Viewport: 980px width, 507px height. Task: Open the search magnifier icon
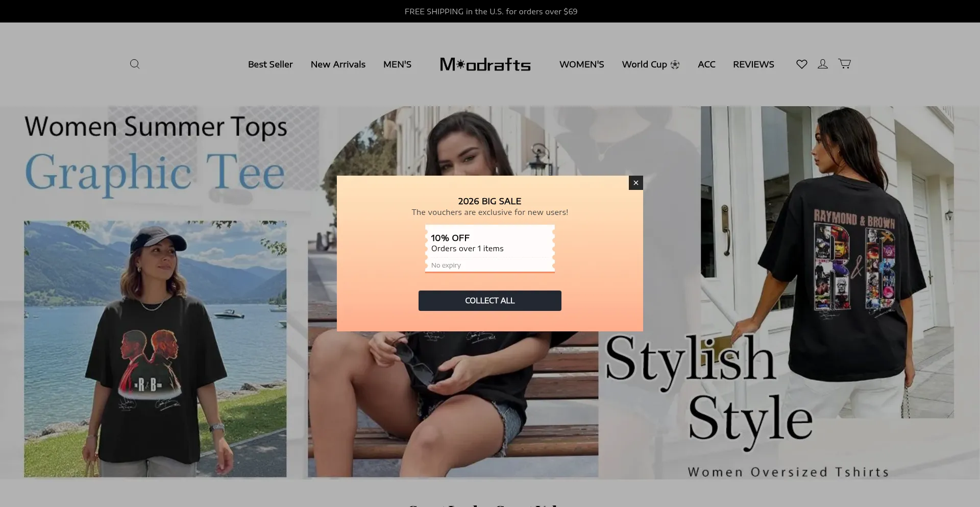click(x=135, y=64)
